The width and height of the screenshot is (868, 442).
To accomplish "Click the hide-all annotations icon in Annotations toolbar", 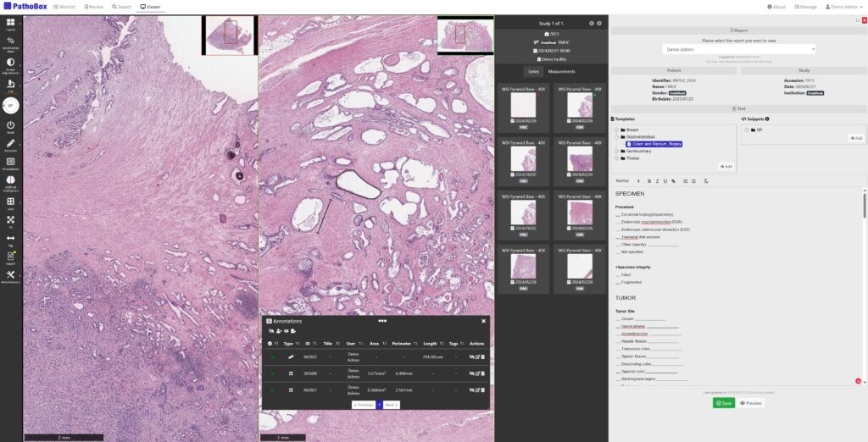I will 271,331.
